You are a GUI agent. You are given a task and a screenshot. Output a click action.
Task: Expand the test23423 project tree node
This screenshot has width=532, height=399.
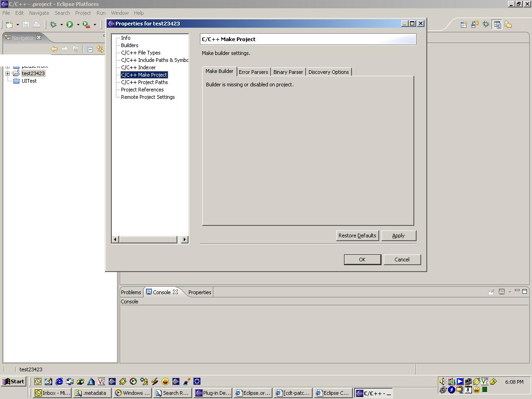click(7, 73)
